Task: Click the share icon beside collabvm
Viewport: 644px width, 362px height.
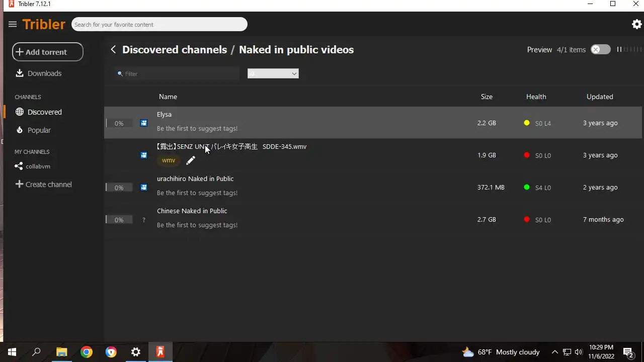Action: point(19,166)
